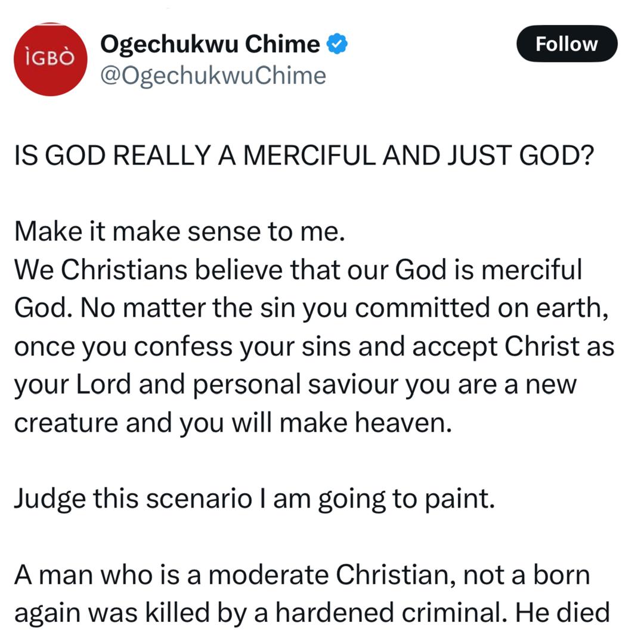Click the line starting 'We Christians believe'

tap(298, 270)
